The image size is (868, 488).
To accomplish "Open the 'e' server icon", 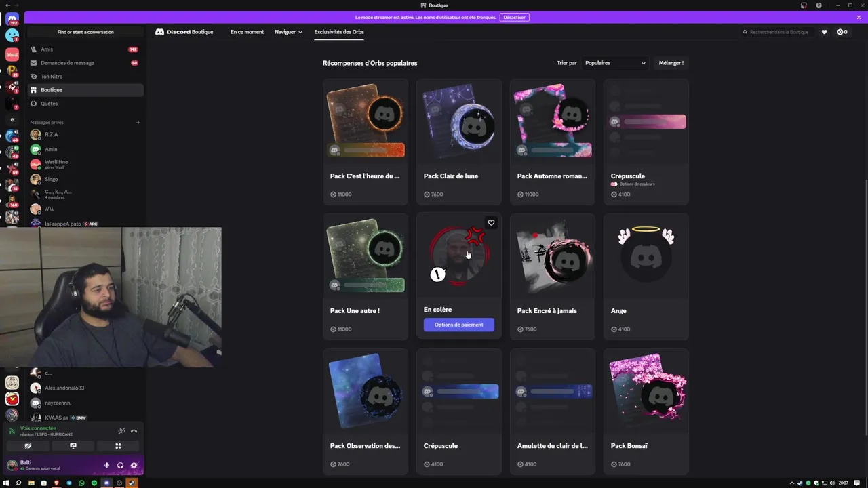I will point(12,119).
